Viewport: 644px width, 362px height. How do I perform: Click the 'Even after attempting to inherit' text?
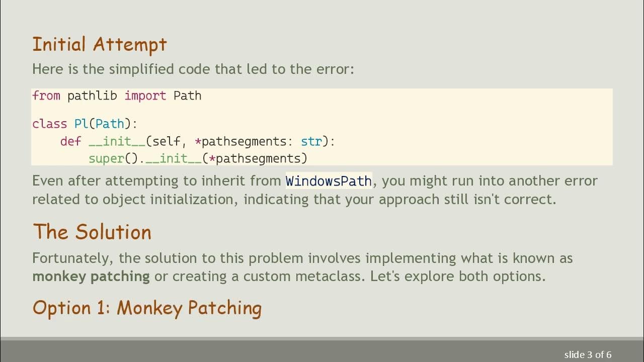[157, 180]
